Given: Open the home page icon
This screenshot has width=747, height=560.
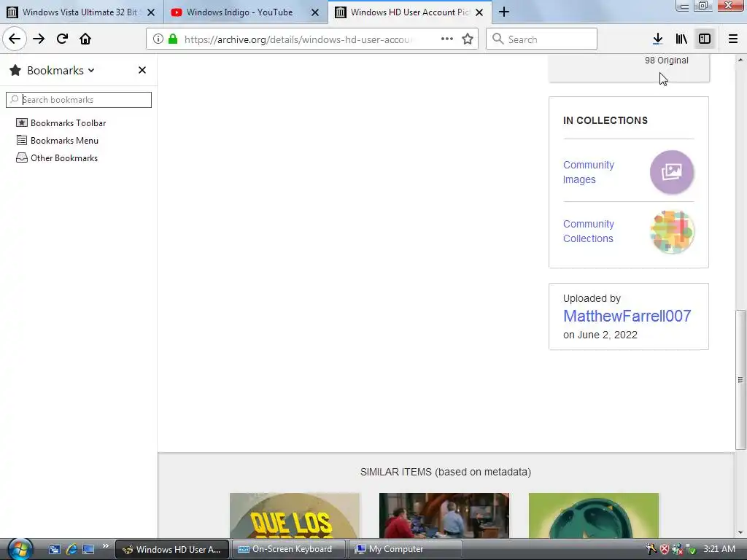Looking at the screenshot, I should pos(85,39).
